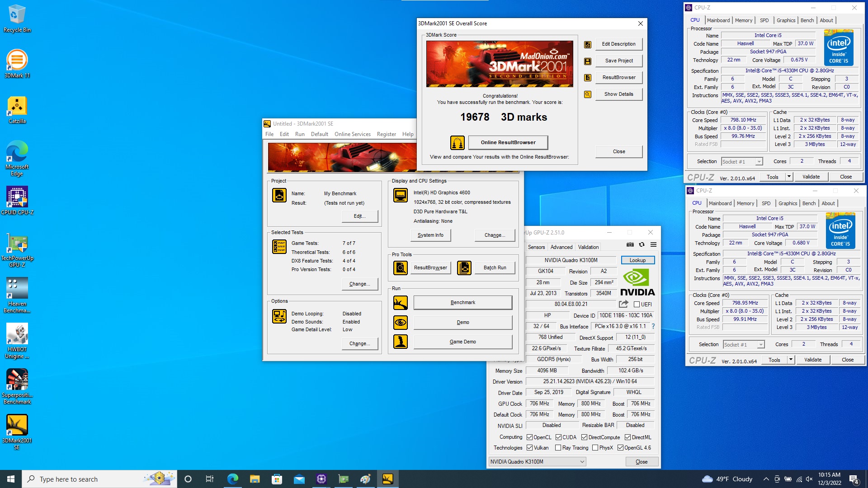Show hidden system tray icons chevron
The image size is (868, 488).
766,479
